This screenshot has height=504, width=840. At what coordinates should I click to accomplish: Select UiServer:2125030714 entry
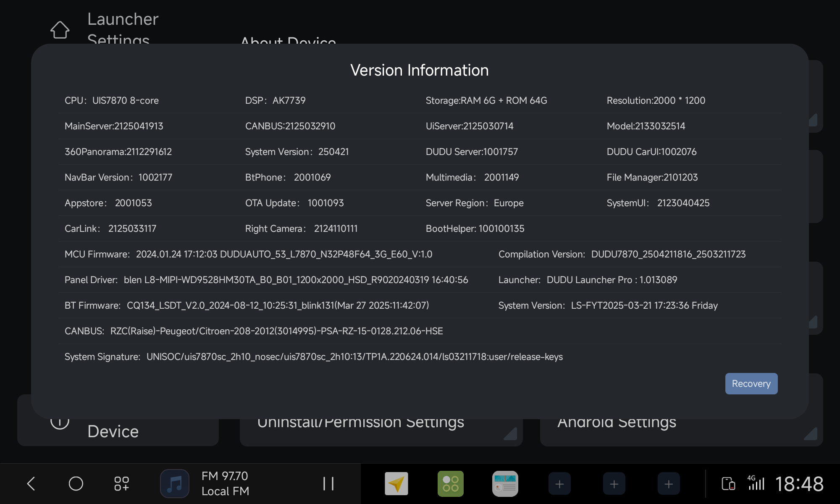pos(470,126)
